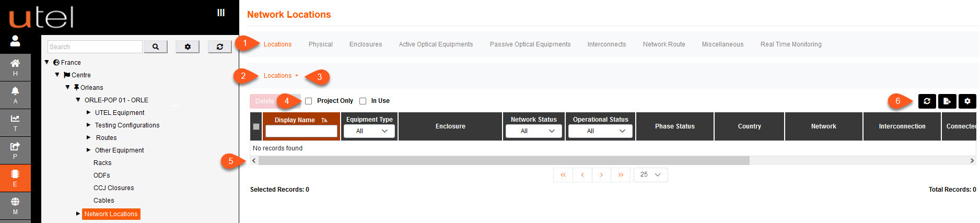Collapse the Centre tree node
The image size is (980, 223).
pos(57,75)
